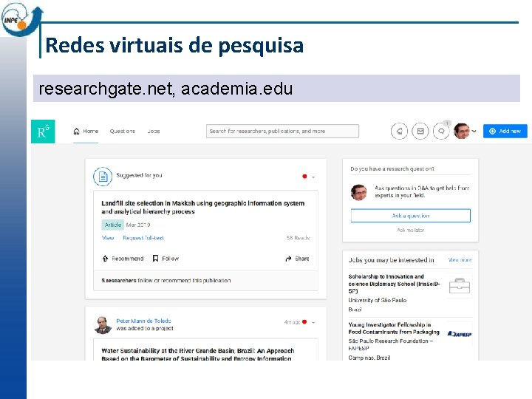Click São Paulo Research Foundation – FAPESP text
The height and width of the screenshot is (399, 532).
(390, 344)
